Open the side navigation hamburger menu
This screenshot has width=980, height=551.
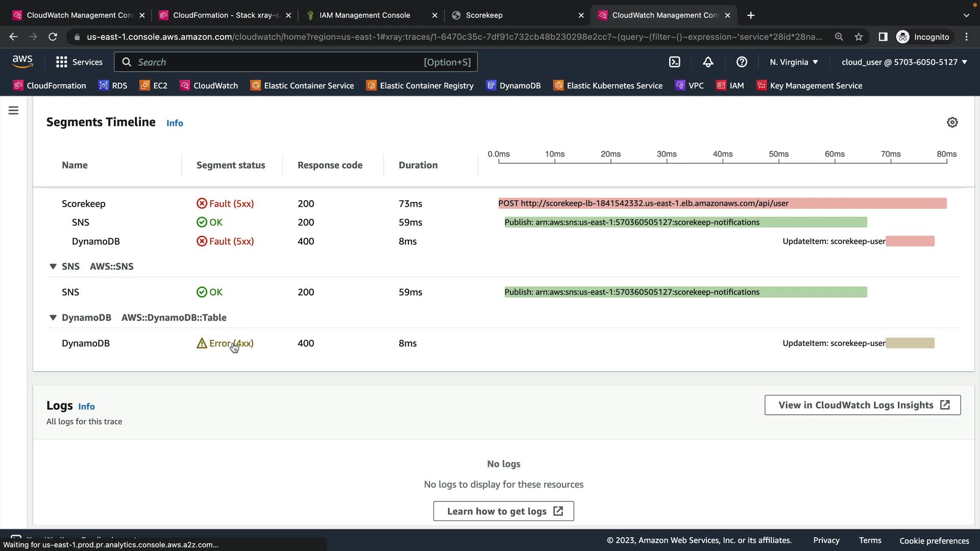pos(14,111)
